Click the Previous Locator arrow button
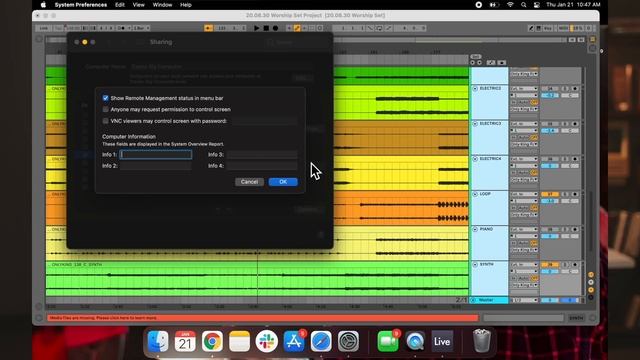Screen dimensions: 640x360 pyautogui.click(x=473, y=62)
